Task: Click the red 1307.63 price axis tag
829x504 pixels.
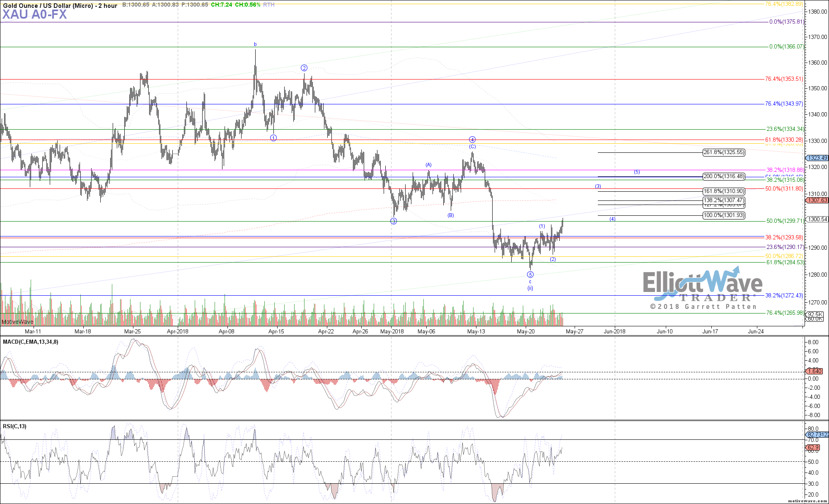Action: pos(817,200)
